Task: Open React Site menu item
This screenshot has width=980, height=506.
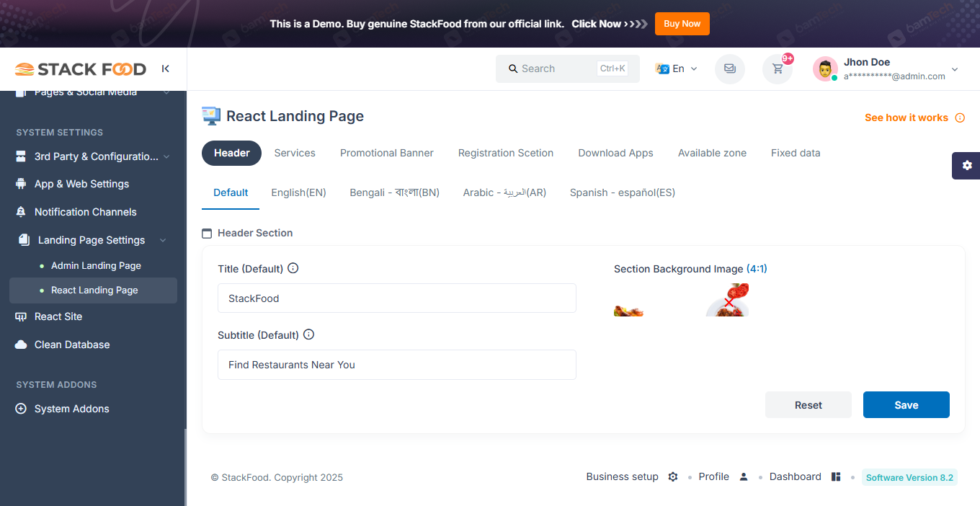Action: click(58, 316)
